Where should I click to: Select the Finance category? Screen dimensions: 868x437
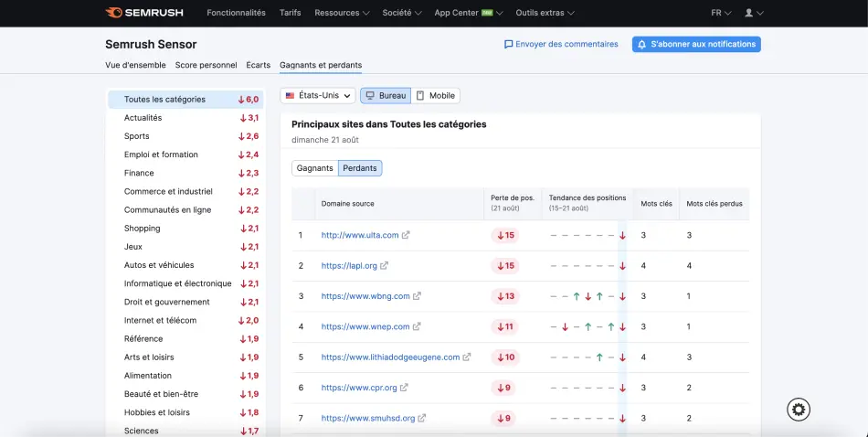click(185, 173)
